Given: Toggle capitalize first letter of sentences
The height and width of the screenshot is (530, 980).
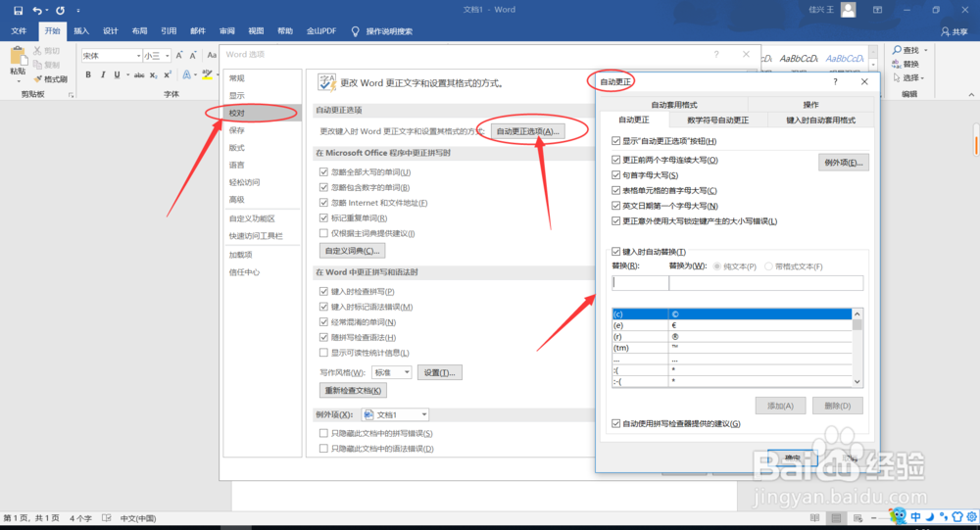Looking at the screenshot, I should click(x=615, y=175).
